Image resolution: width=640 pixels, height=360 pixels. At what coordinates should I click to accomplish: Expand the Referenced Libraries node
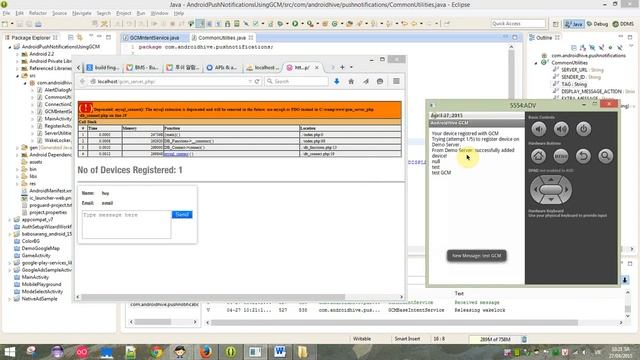click(x=17, y=68)
